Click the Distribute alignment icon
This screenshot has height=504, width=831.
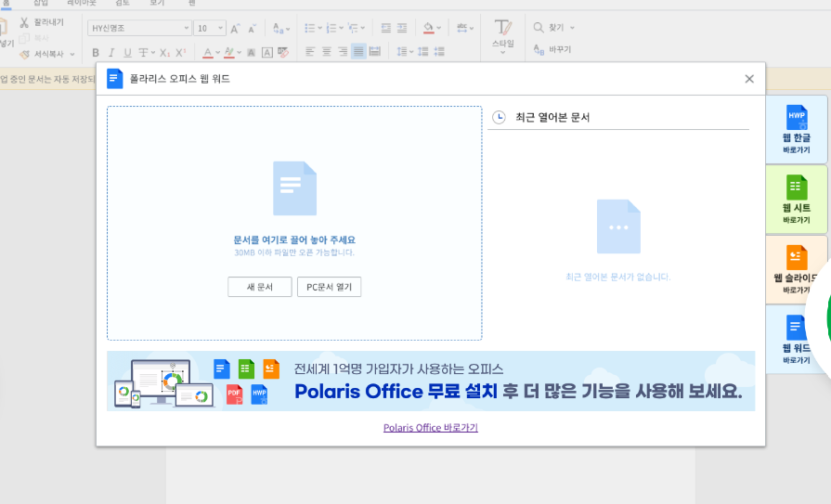tap(375, 51)
